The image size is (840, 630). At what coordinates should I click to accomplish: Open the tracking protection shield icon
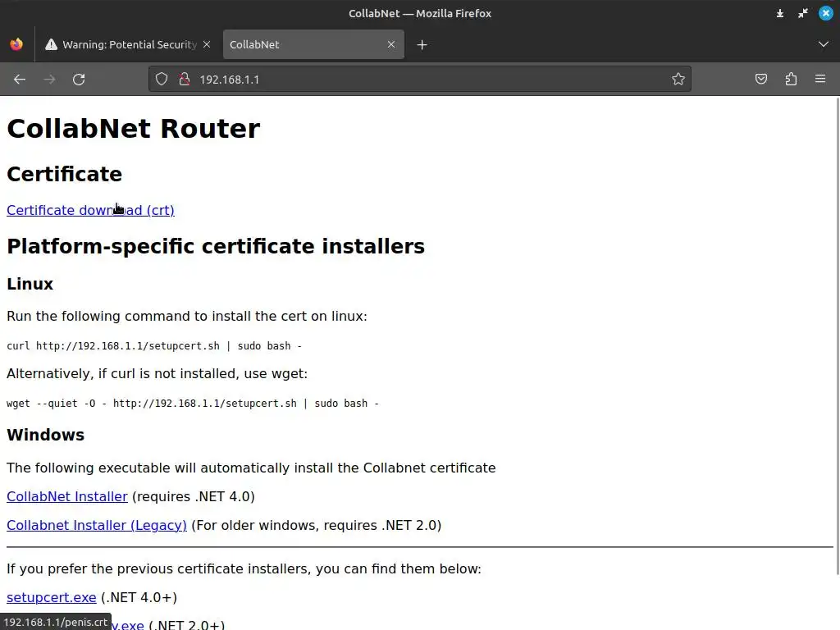162,80
